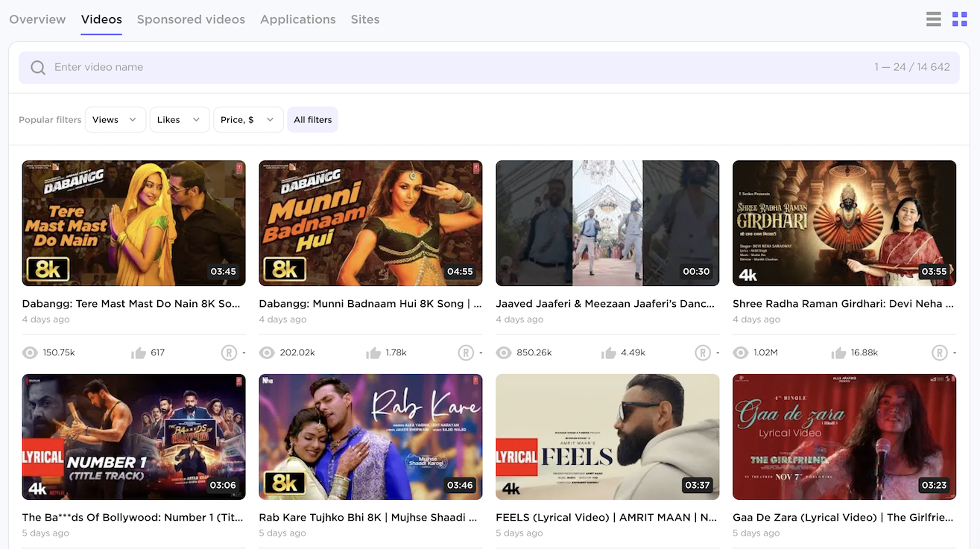Click the All filters button
Viewport: 980px width, 549px height.
click(312, 120)
